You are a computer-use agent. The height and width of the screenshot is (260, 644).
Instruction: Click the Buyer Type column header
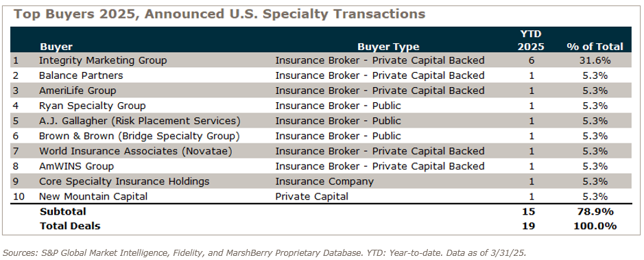[388, 47]
